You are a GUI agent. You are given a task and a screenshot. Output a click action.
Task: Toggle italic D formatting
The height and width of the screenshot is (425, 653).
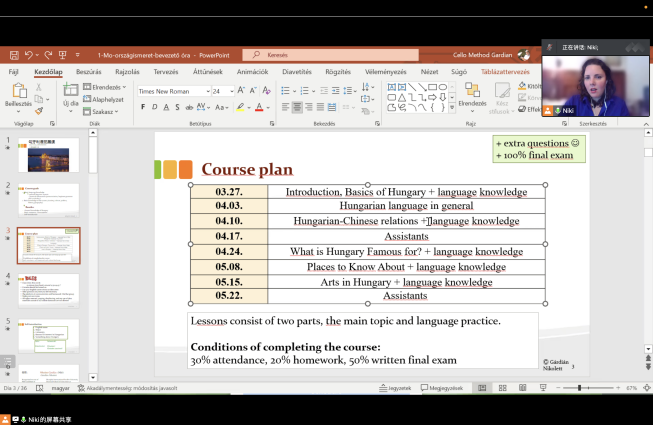155,107
